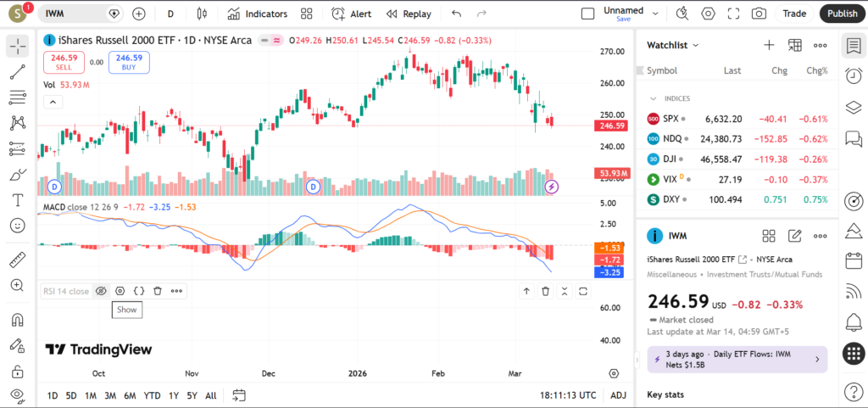Toggle the ADJ adjustment button

click(x=618, y=395)
